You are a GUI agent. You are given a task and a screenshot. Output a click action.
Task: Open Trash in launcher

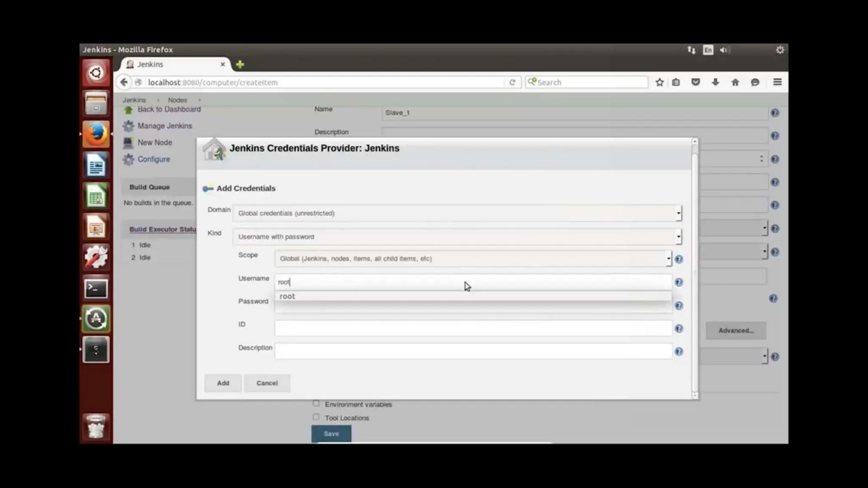coord(96,426)
